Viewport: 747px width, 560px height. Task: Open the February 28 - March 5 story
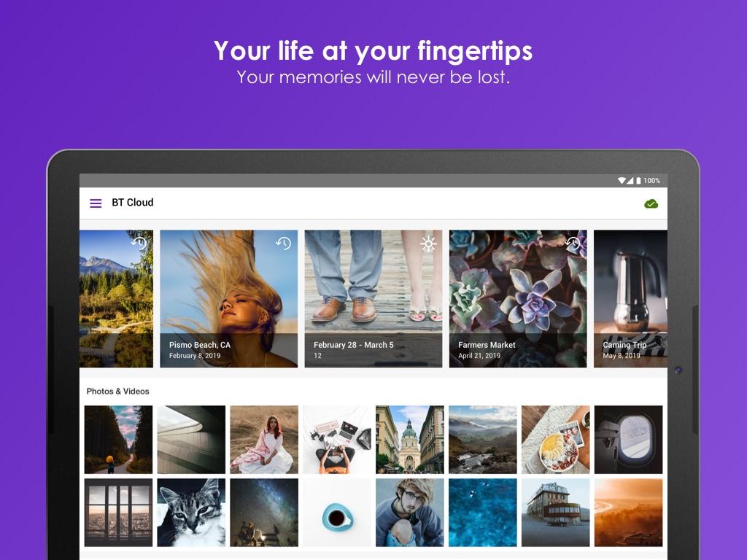373,298
